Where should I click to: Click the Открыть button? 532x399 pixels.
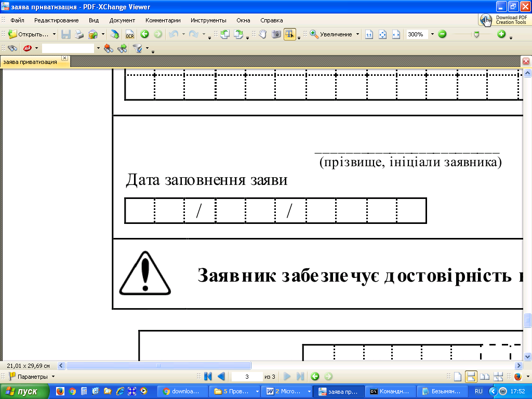pos(32,34)
